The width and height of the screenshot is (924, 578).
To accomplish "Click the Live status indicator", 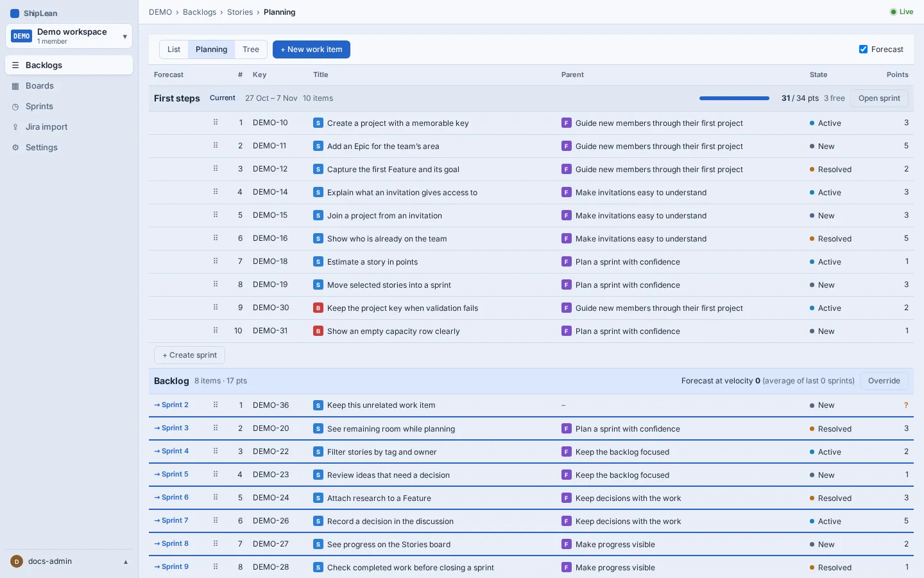I will [x=902, y=12].
